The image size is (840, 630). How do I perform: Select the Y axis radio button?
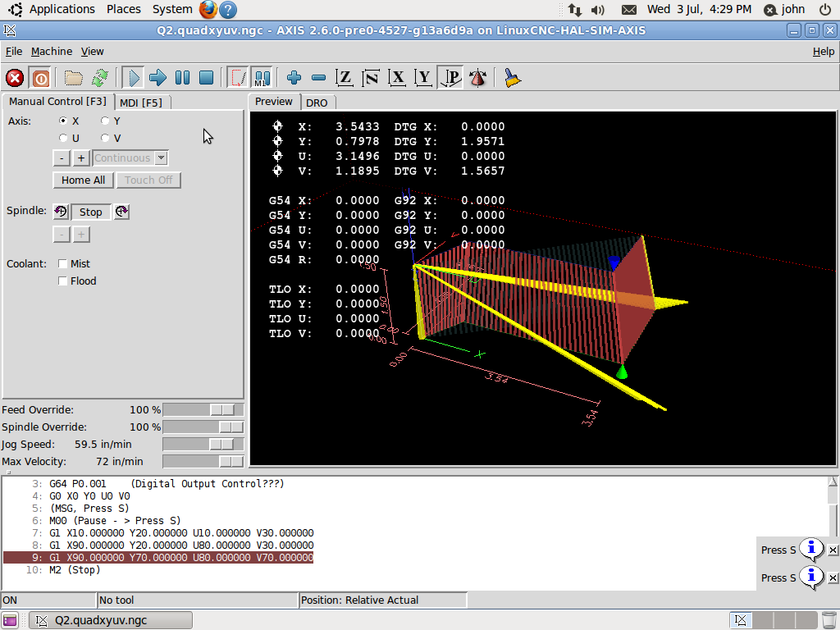[x=105, y=121]
